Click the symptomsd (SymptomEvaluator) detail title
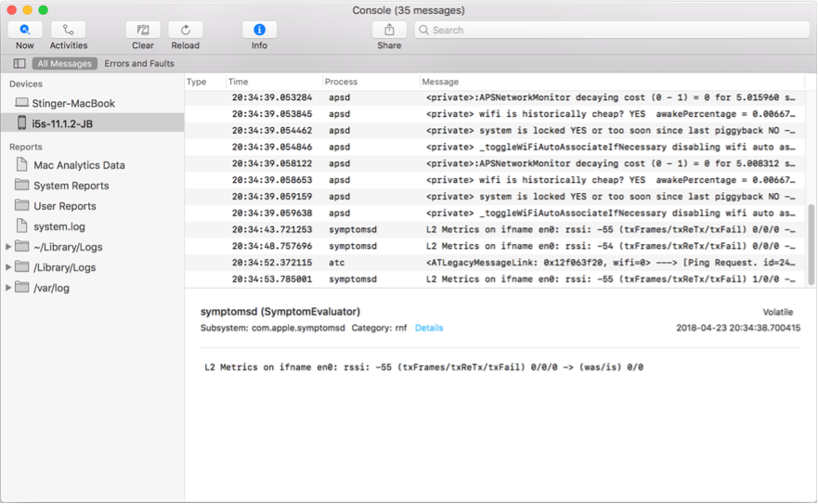This screenshot has height=504, width=818. pyautogui.click(x=280, y=312)
